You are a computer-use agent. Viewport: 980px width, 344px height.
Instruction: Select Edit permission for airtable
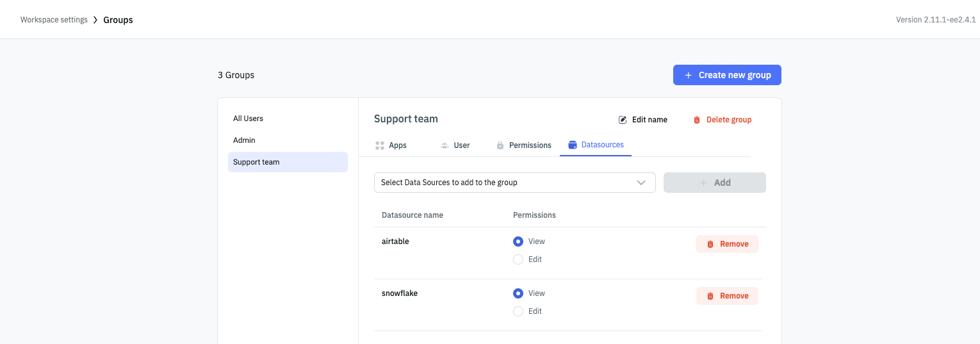[x=518, y=259]
